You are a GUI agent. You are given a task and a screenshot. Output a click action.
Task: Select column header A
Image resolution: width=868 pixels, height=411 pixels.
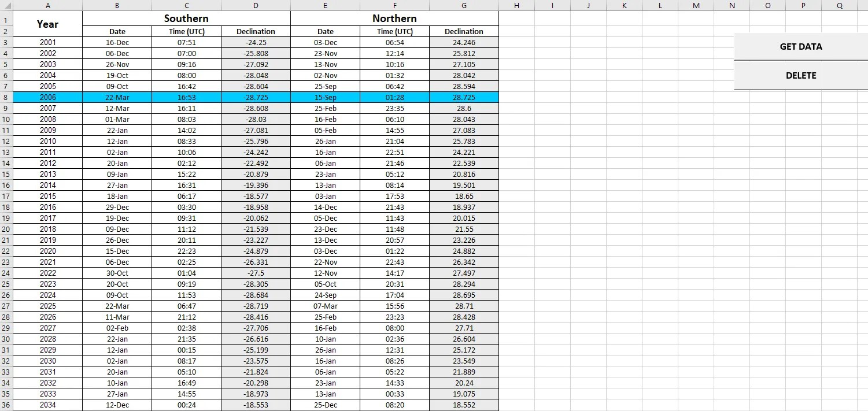pyautogui.click(x=48, y=5)
